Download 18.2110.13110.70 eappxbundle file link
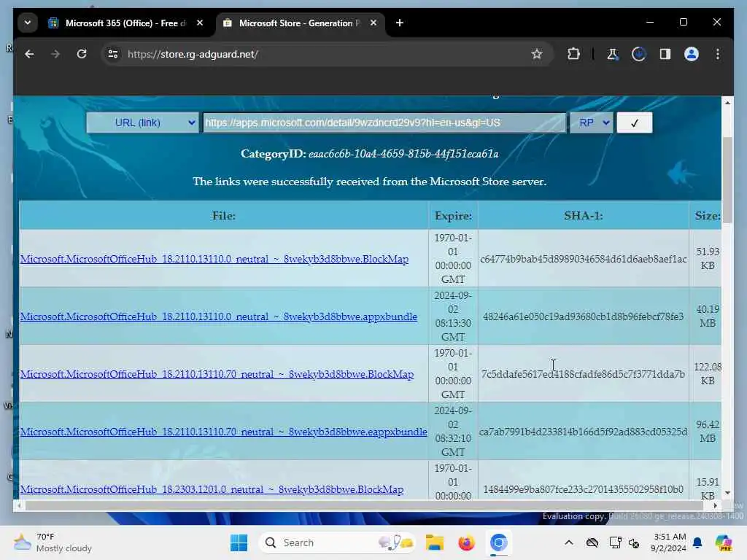The image size is (747, 560). 223,432
